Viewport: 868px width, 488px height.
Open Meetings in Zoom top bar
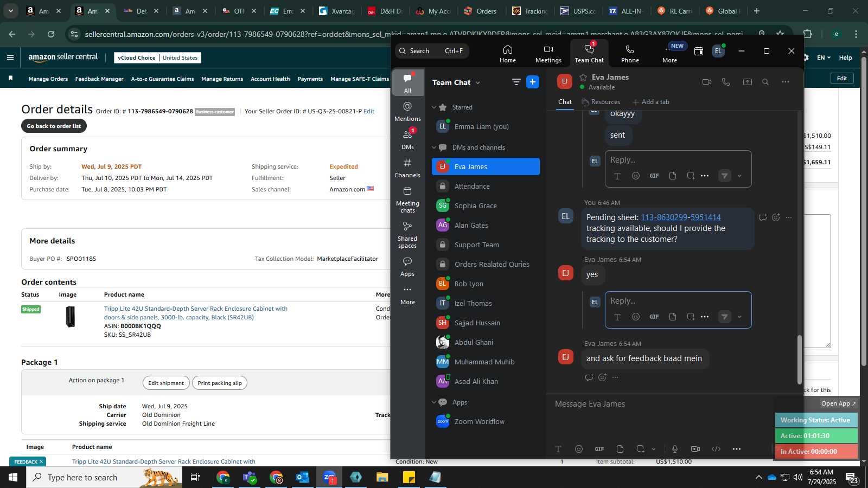point(548,54)
